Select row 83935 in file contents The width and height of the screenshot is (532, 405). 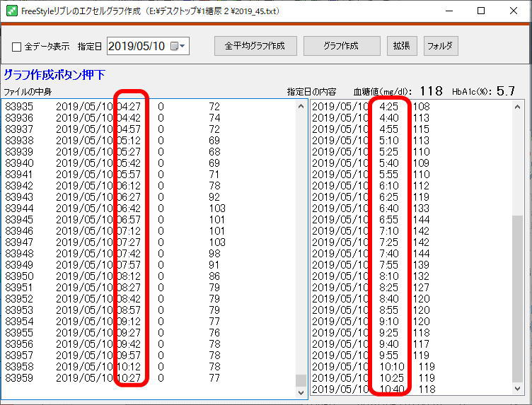point(112,107)
